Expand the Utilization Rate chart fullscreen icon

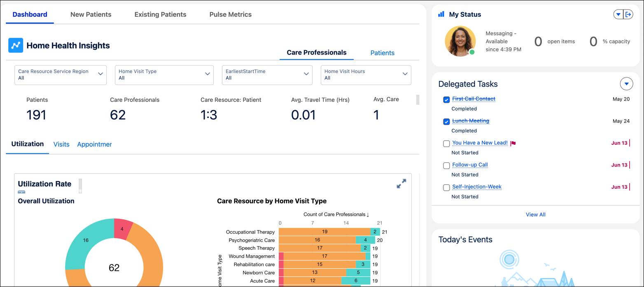401,184
